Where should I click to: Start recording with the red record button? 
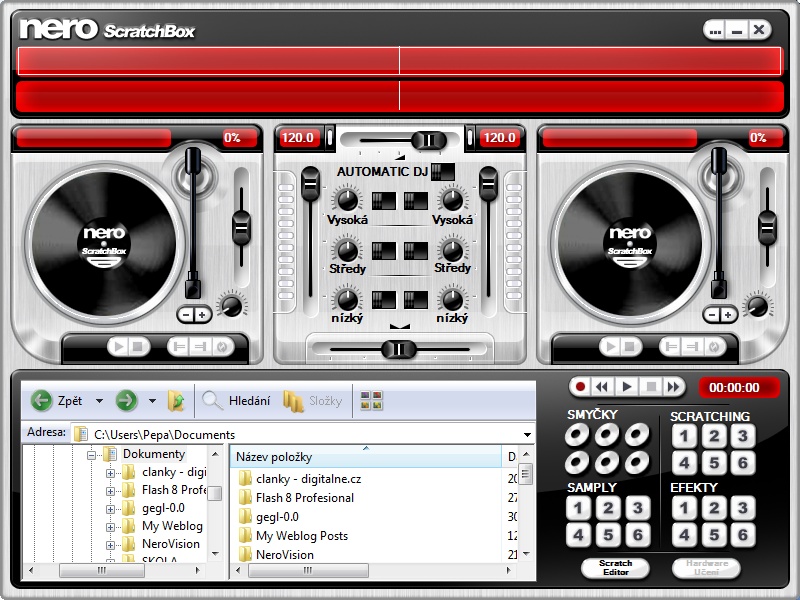pos(580,387)
